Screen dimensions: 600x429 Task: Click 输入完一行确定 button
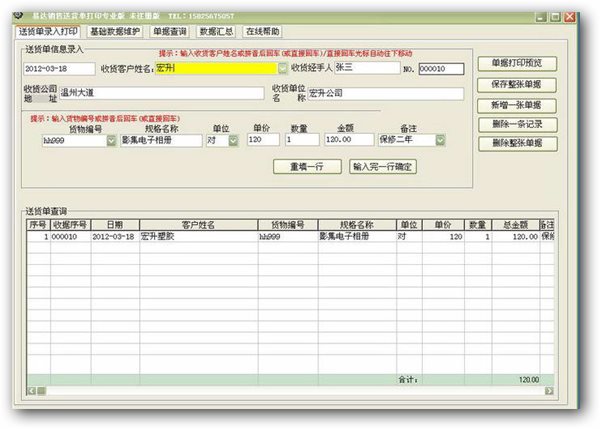(383, 166)
